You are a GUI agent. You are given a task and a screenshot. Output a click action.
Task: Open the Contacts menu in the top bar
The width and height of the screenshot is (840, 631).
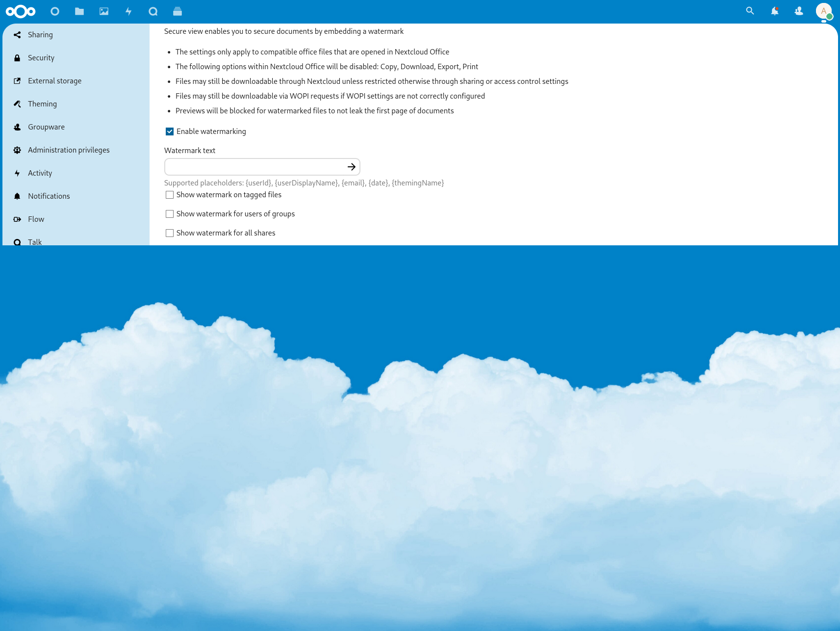coord(799,11)
